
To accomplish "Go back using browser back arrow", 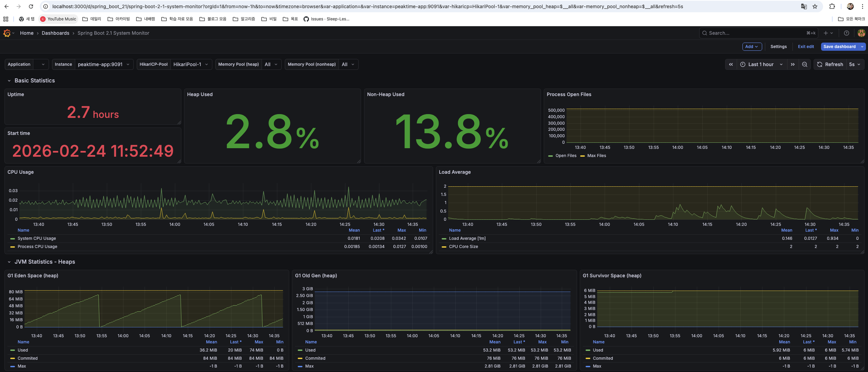I will pos(6,6).
